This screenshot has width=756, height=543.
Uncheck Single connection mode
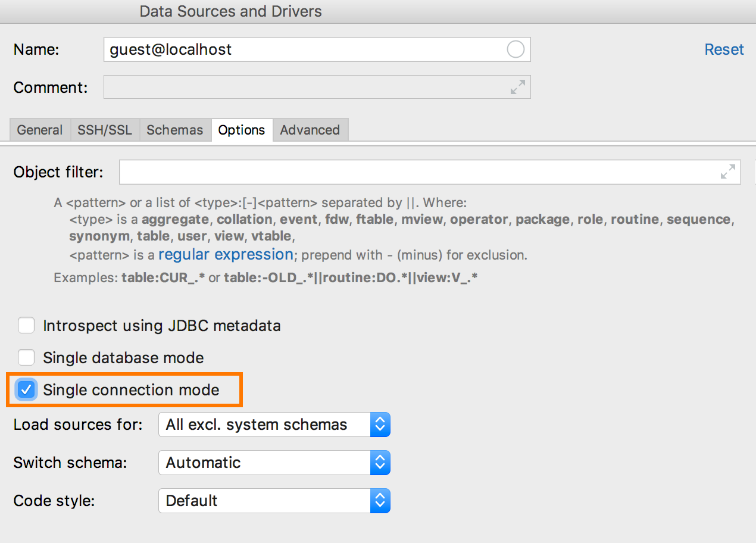click(x=26, y=390)
